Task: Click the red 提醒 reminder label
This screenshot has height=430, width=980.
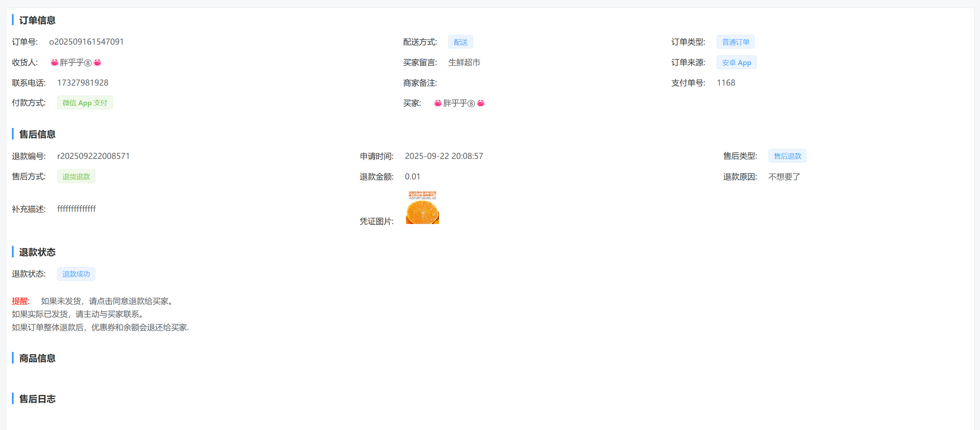Action: pyautogui.click(x=21, y=301)
